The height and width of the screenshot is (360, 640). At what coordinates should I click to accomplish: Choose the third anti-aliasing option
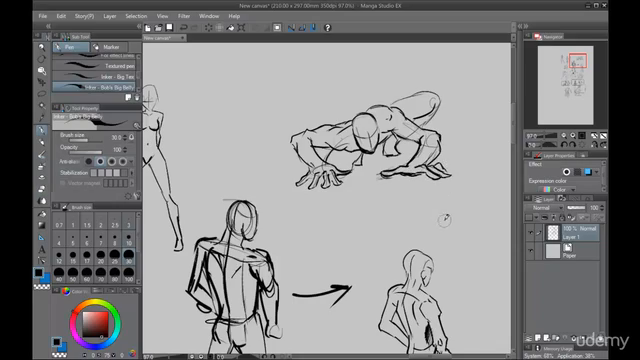pyautogui.click(x=111, y=162)
